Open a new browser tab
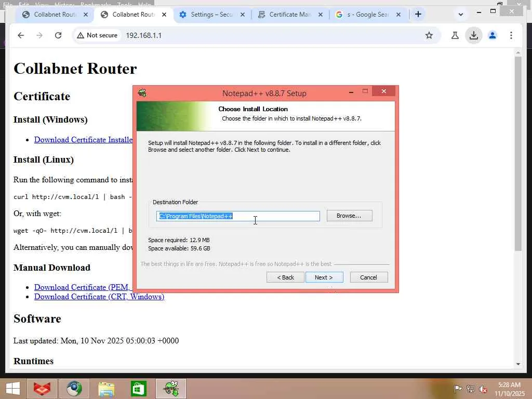 [418, 14]
